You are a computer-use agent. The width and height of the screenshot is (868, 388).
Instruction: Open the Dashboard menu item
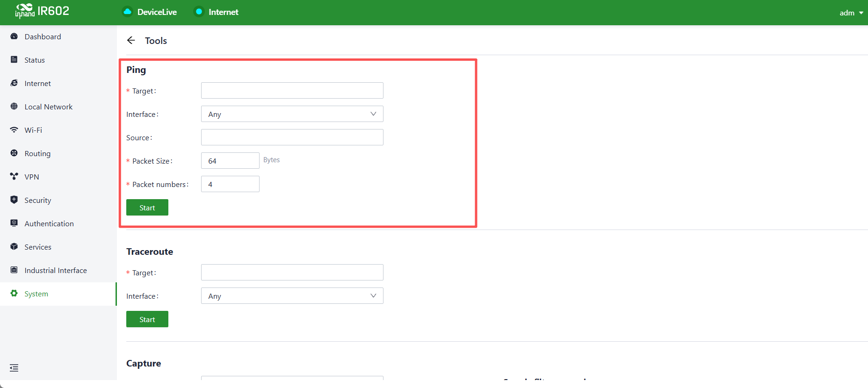coord(58,36)
